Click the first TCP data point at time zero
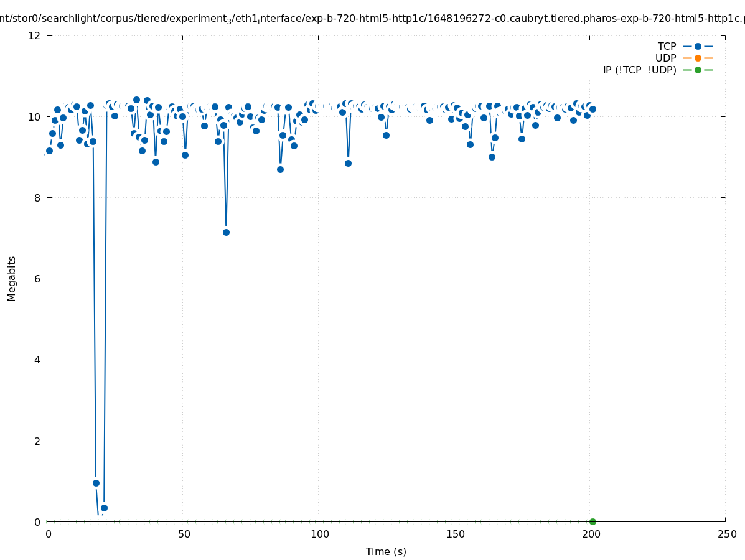The image size is (745, 560). tap(49, 151)
